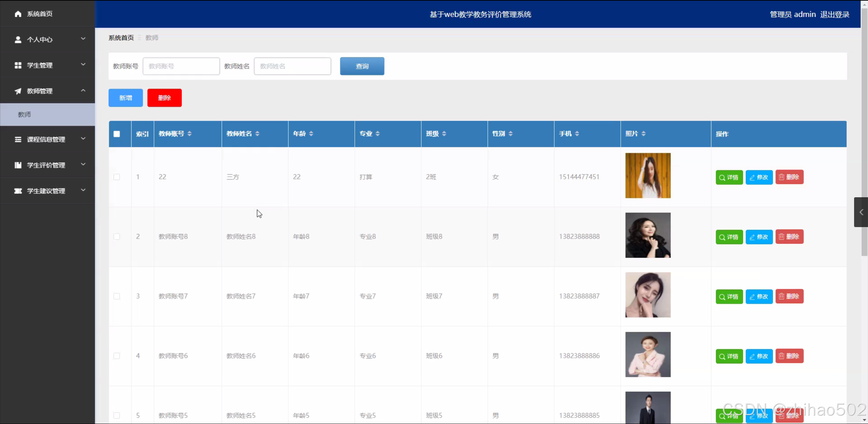Screen dimensions: 868x424
Task: Click the sort arrows on 手机 column
Action: tap(577, 134)
